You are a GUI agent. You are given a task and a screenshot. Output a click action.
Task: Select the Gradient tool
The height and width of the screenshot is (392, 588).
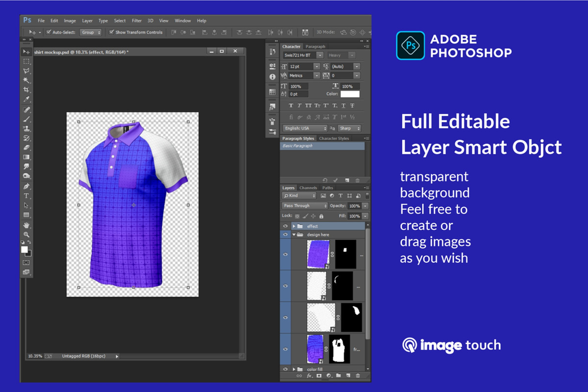tap(26, 157)
